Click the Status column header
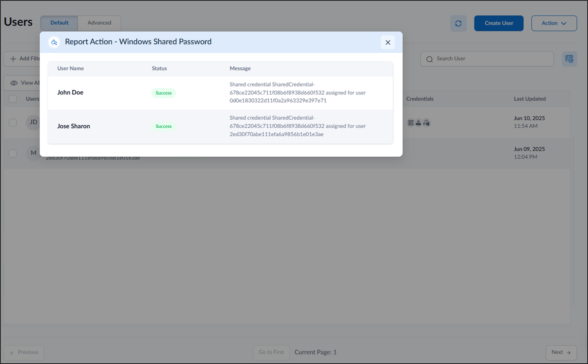This screenshot has width=588, height=364. [x=159, y=68]
